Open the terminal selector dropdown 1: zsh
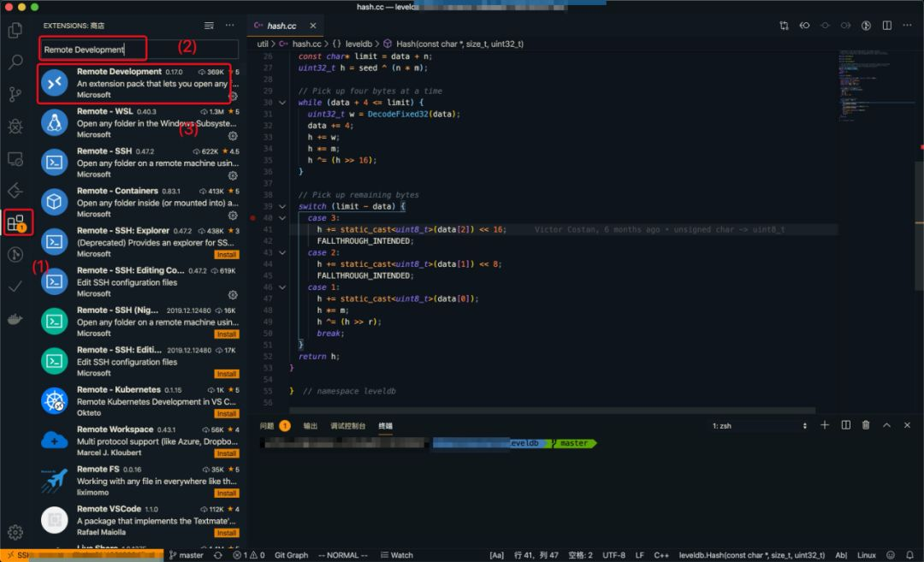The image size is (924, 562). pyautogui.click(x=760, y=425)
